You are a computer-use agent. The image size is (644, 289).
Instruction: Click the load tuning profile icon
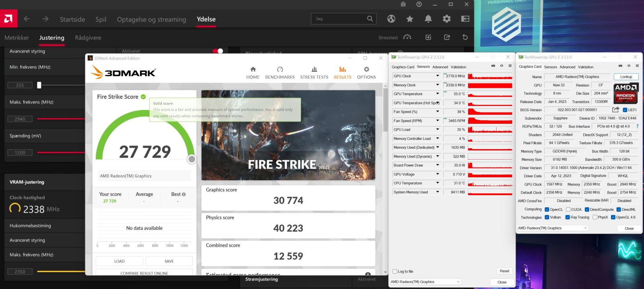click(x=428, y=37)
